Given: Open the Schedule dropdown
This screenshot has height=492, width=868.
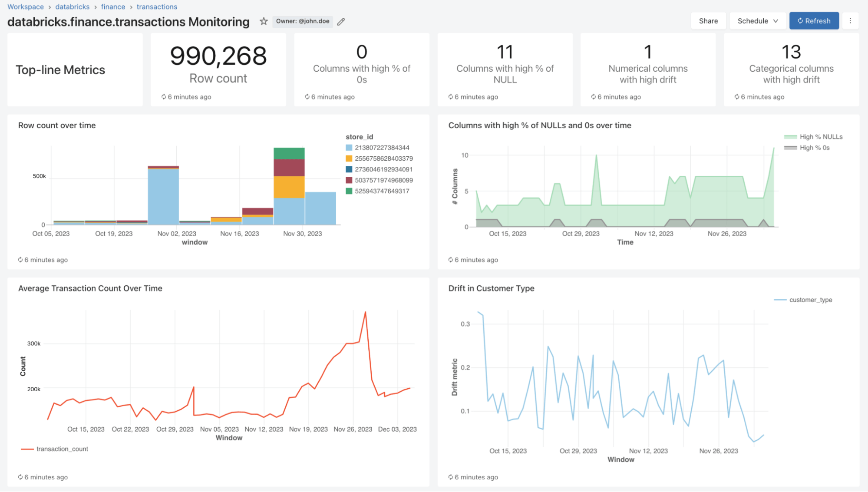Looking at the screenshot, I should [757, 20].
